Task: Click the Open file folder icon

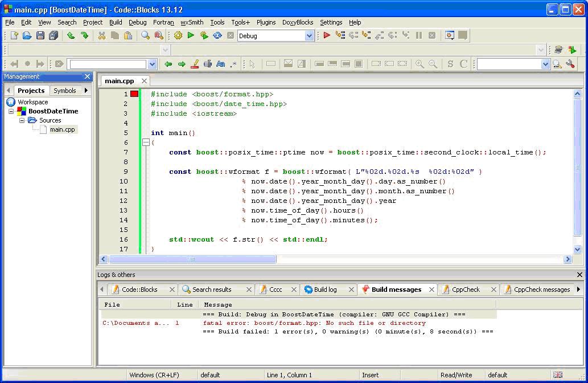Action: [27, 36]
